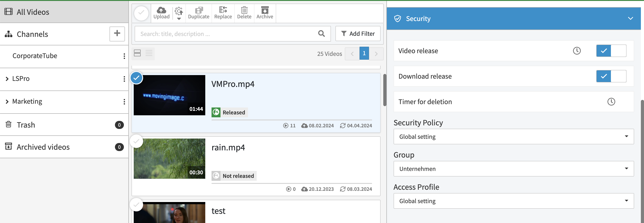Replace the selected video

pos(223,13)
